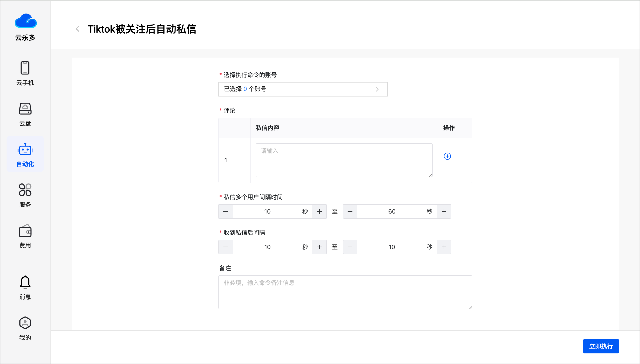Image resolution: width=640 pixels, height=364 pixels.
Task: Click the row number 1 cell
Action: point(234,160)
